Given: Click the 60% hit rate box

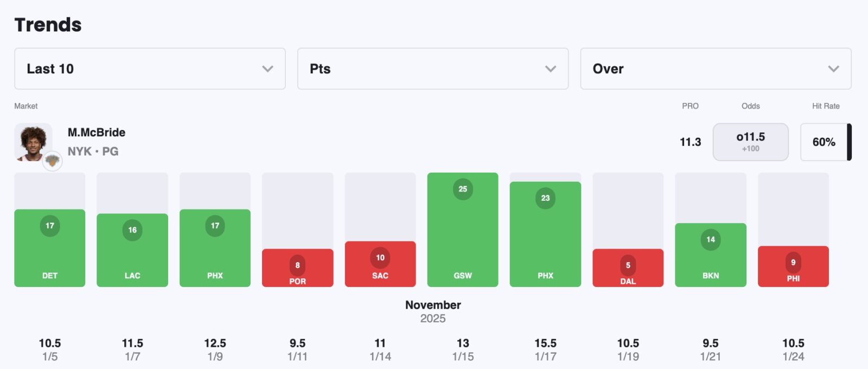Looking at the screenshot, I should tap(824, 142).
